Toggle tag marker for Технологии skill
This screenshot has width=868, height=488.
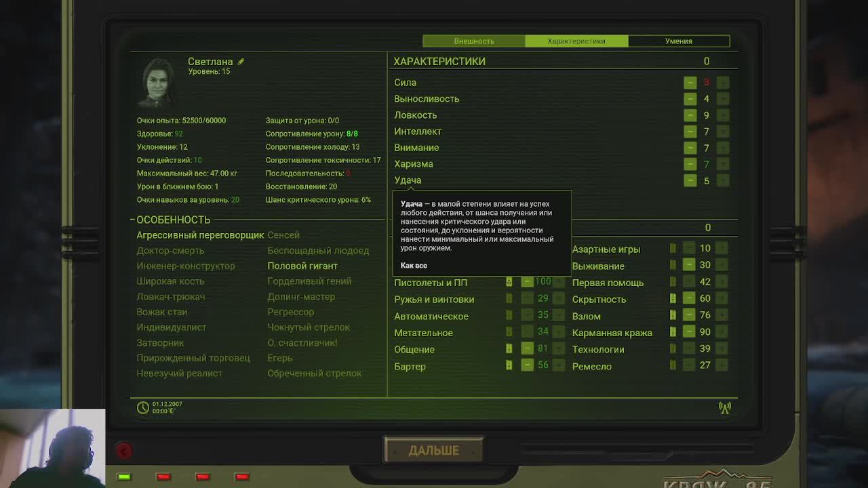(x=673, y=348)
